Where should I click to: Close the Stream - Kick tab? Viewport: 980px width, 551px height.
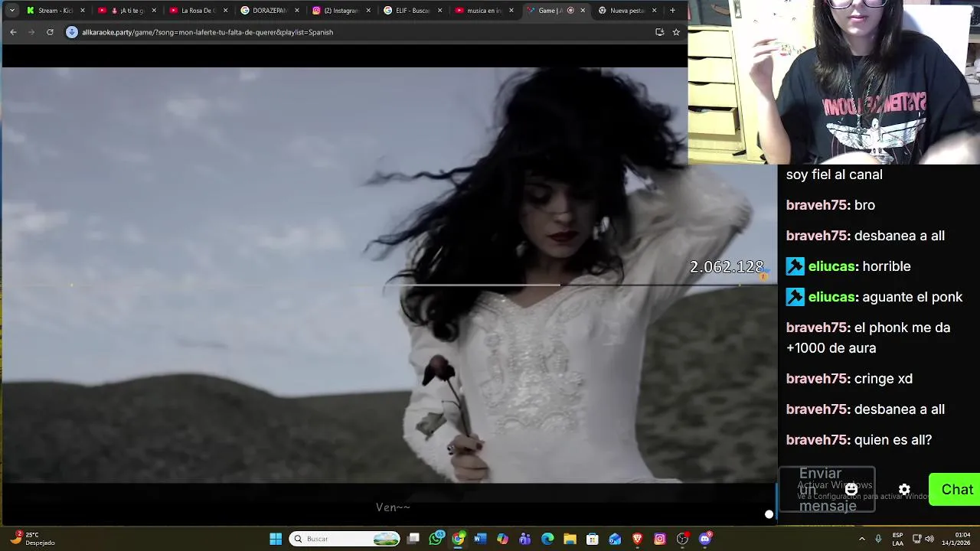[x=83, y=11]
